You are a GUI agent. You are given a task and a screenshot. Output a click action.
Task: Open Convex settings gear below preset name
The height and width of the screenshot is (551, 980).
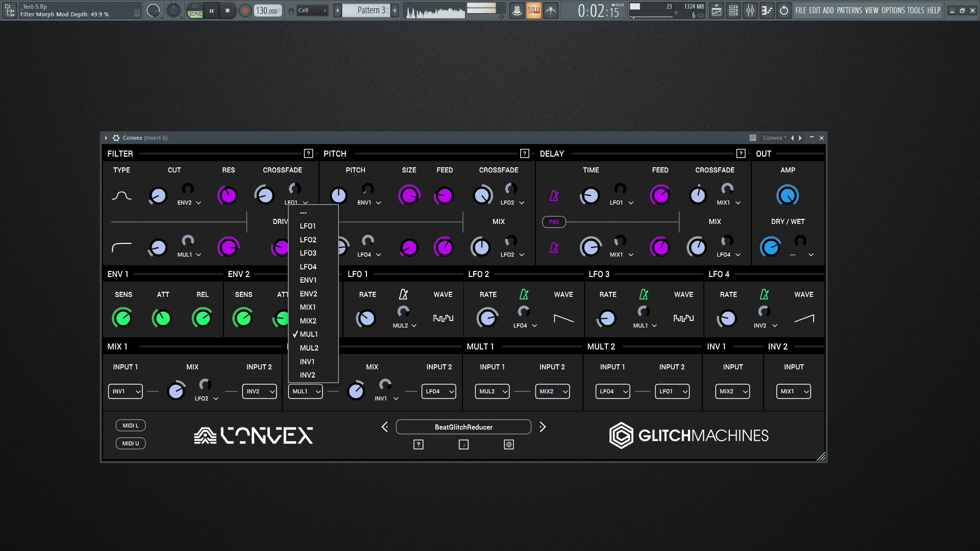pyautogui.click(x=509, y=444)
